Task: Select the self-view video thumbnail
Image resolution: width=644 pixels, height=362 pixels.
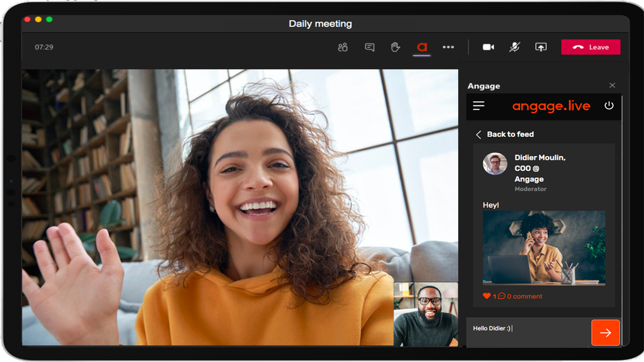Action: click(426, 314)
